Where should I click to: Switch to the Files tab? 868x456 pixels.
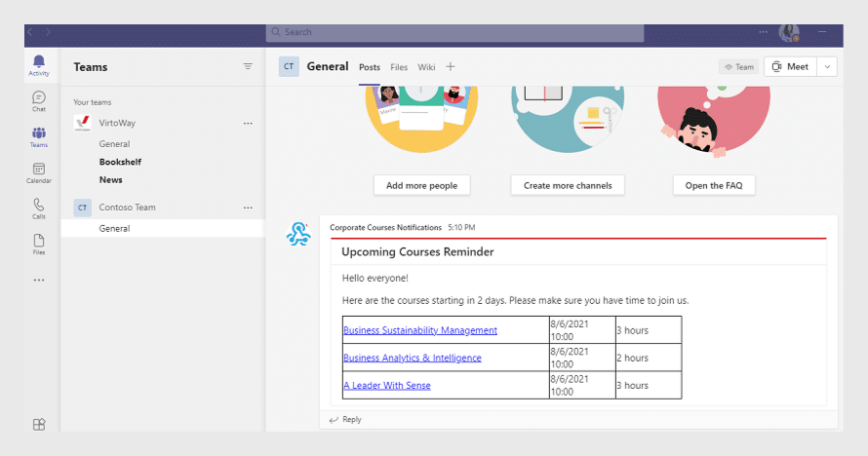(x=399, y=67)
